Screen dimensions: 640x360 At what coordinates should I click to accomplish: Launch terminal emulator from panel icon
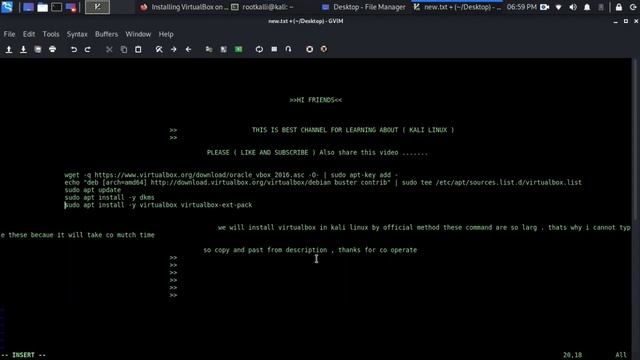tap(57, 7)
